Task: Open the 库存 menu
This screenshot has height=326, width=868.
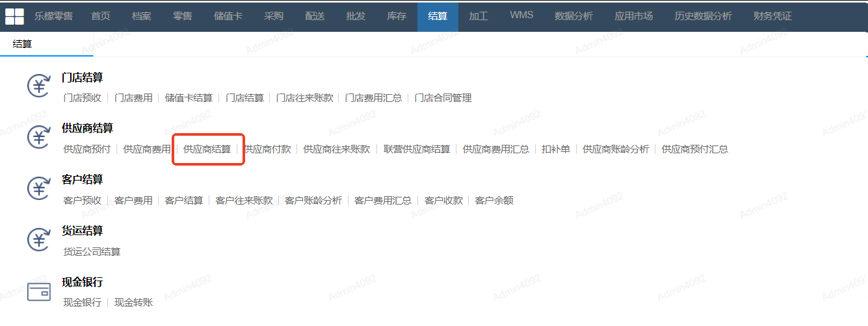Action: (397, 16)
